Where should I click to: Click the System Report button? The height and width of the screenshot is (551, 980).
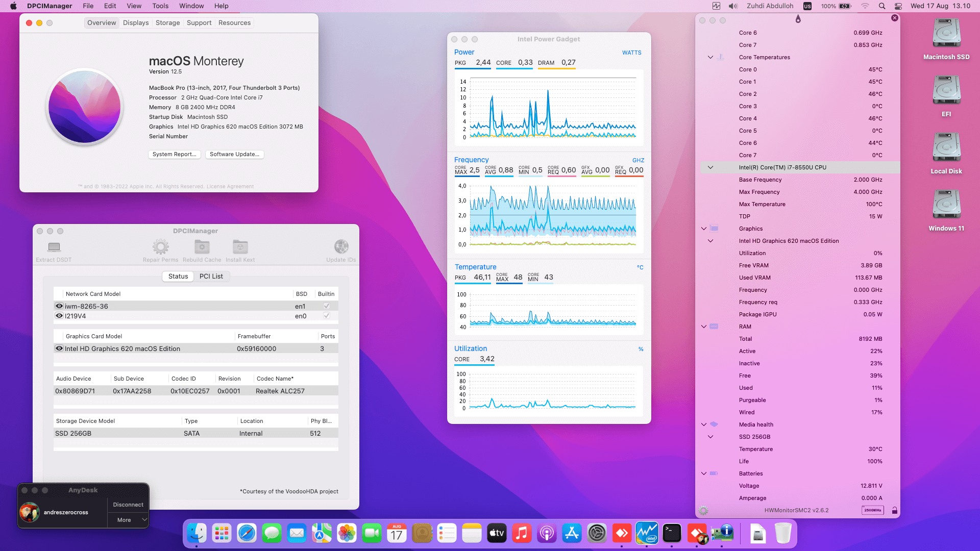click(x=174, y=154)
